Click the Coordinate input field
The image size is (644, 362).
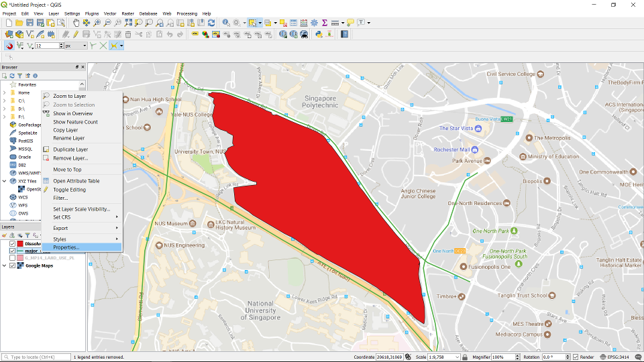tap(388, 357)
